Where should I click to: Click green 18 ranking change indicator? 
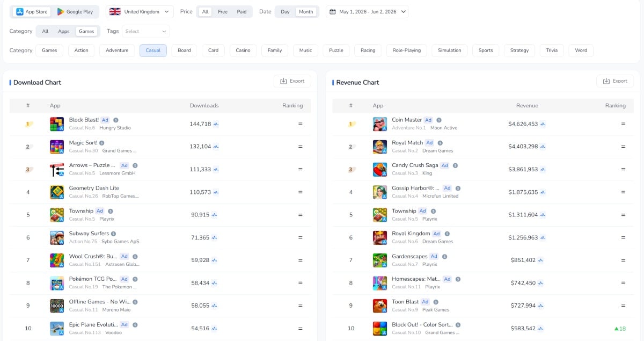pyautogui.click(x=620, y=328)
